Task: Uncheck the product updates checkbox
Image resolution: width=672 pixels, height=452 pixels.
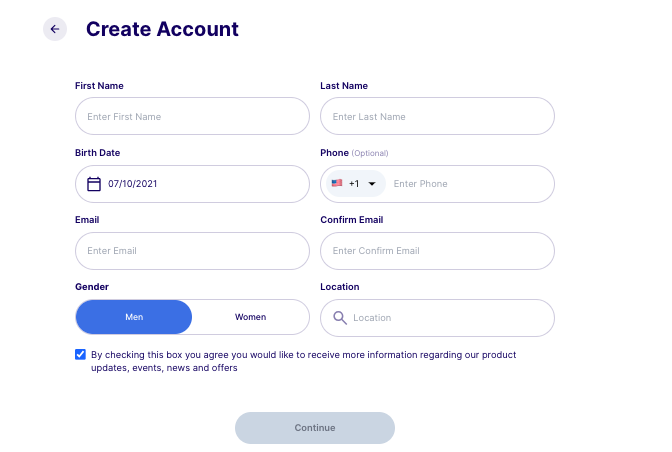Action: [x=80, y=354]
